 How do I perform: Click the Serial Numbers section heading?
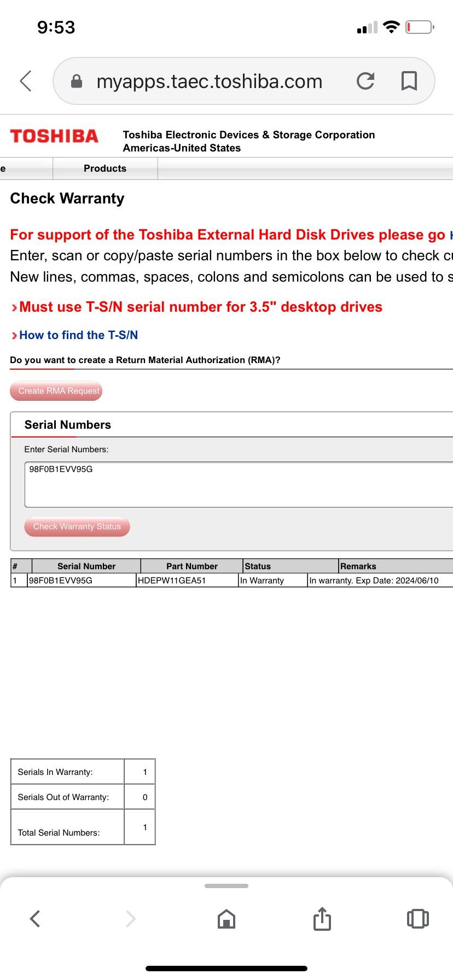[x=68, y=424]
